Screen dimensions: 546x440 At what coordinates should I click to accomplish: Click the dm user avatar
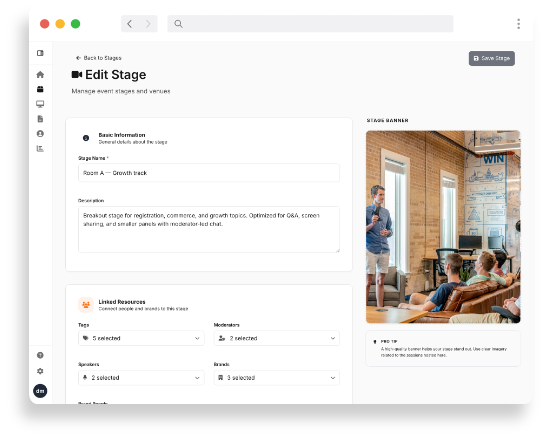click(x=40, y=391)
